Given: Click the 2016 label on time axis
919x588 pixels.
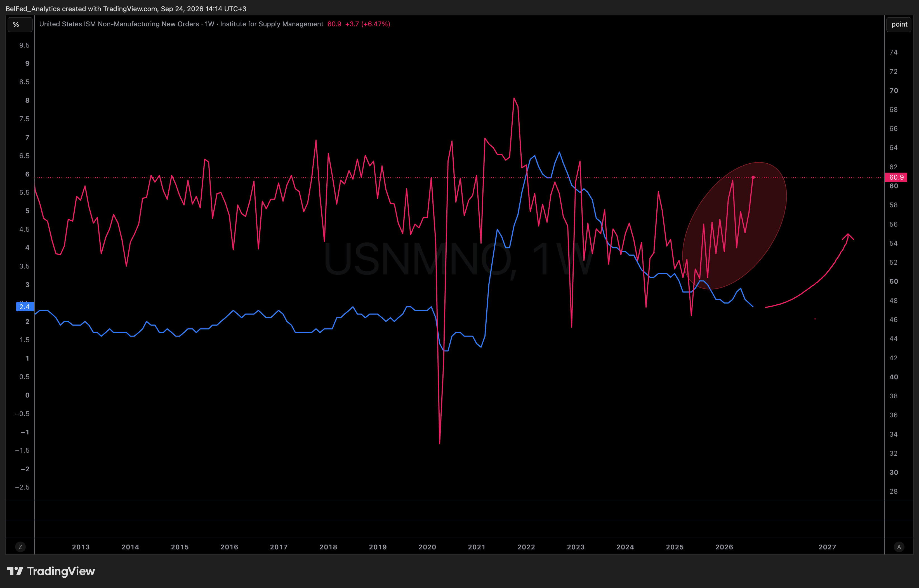Looking at the screenshot, I should coord(229,547).
